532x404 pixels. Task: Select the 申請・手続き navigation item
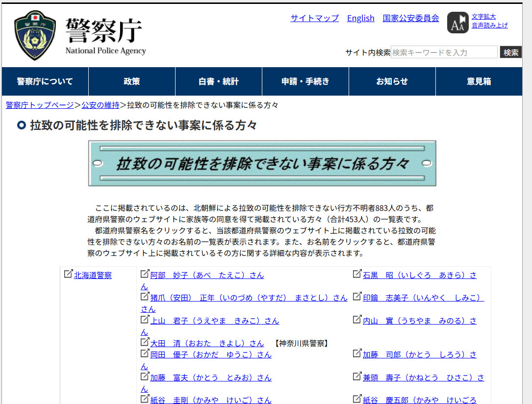305,81
